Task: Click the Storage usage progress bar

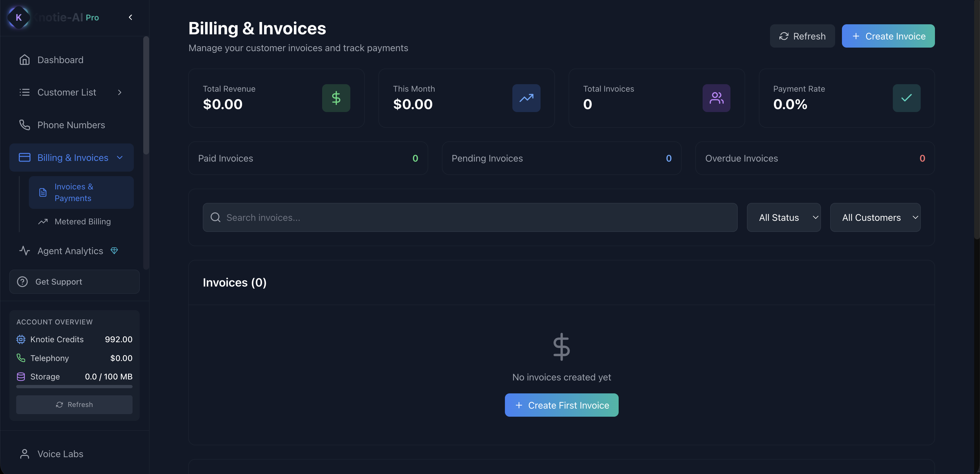Action: point(74,387)
